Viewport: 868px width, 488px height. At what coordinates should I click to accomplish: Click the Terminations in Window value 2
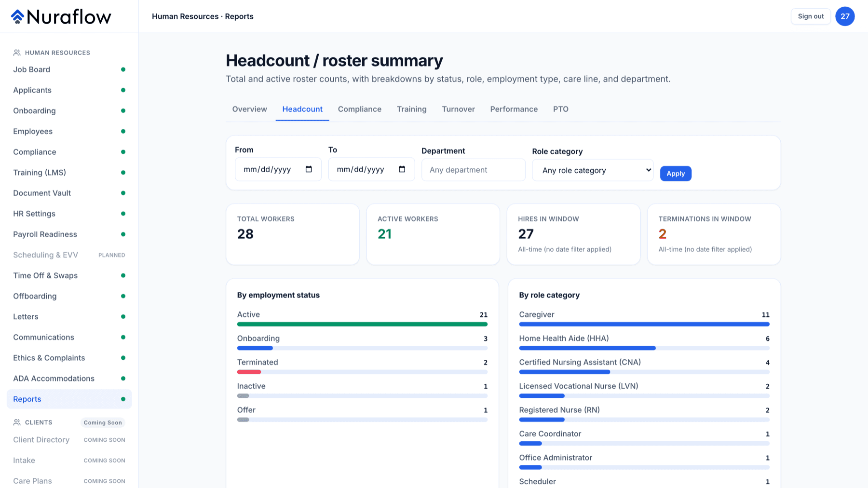point(663,234)
